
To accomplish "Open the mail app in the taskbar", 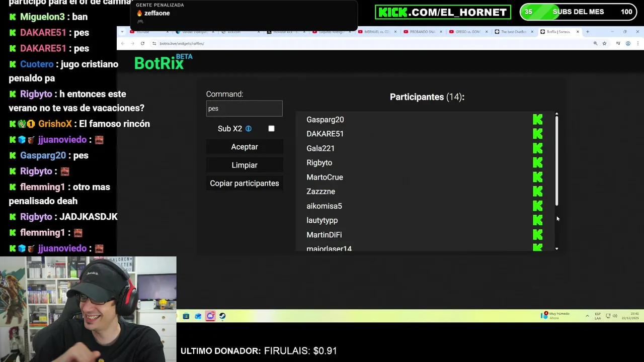I will 198,316.
